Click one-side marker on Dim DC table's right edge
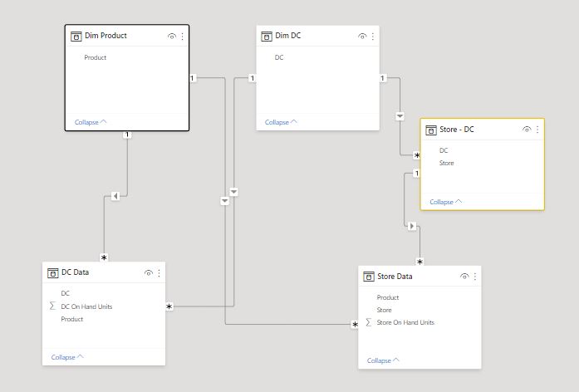Screen dimensions: 579x392 pos(383,78)
